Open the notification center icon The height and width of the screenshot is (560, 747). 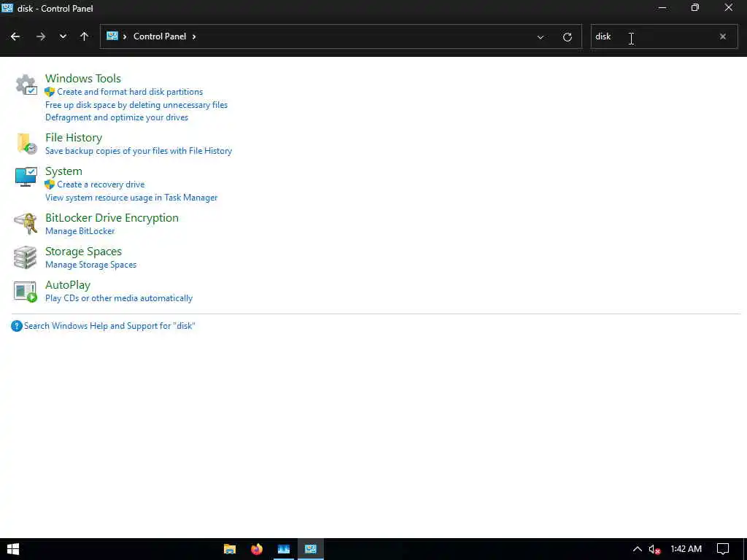[723, 549]
